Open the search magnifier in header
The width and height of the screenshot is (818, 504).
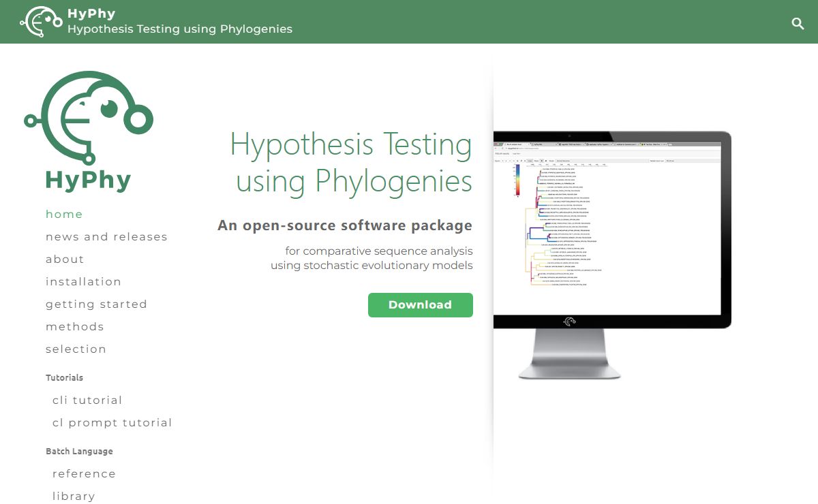tap(798, 24)
